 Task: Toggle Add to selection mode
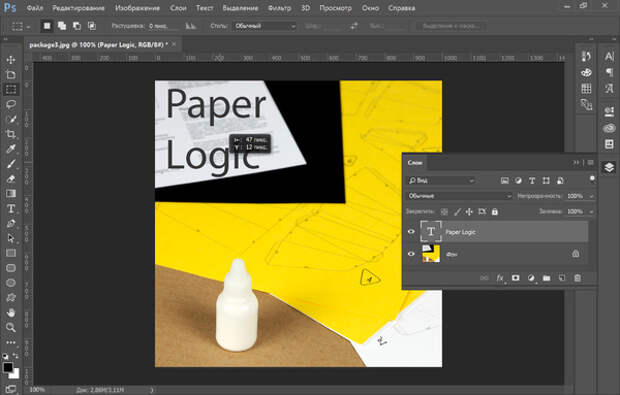[x=62, y=26]
